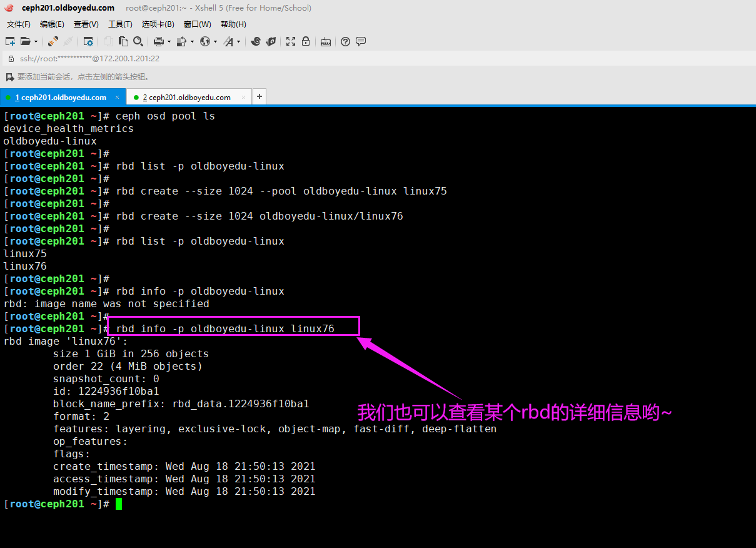Viewport: 756px width, 548px height.
Task: Expand the globe Encoding dropdown arrow
Action: [215, 42]
